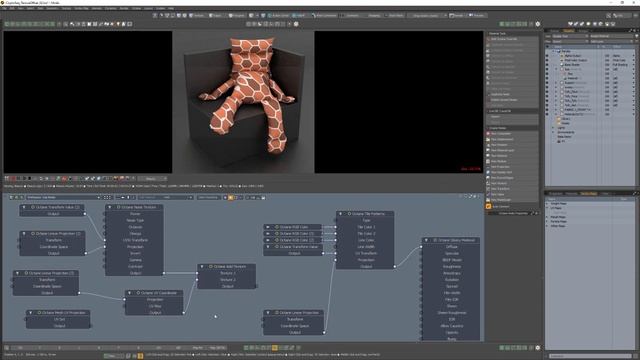Toggle visibility eye of Alpha Output row
The width and height of the screenshot is (640, 360).
coord(547,56)
